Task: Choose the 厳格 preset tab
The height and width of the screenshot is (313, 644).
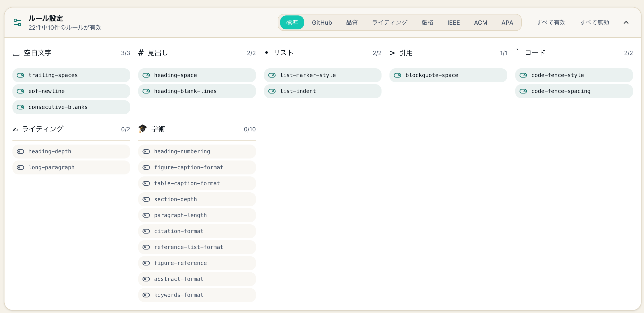Action: click(427, 22)
